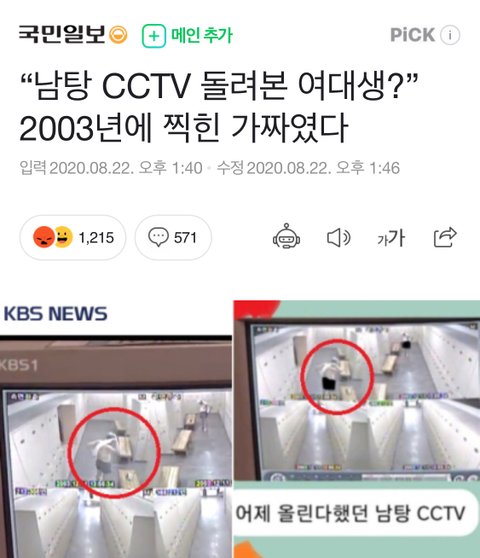The height and width of the screenshot is (558, 480).
Task: View the 571 comments
Action: [x=173, y=237]
